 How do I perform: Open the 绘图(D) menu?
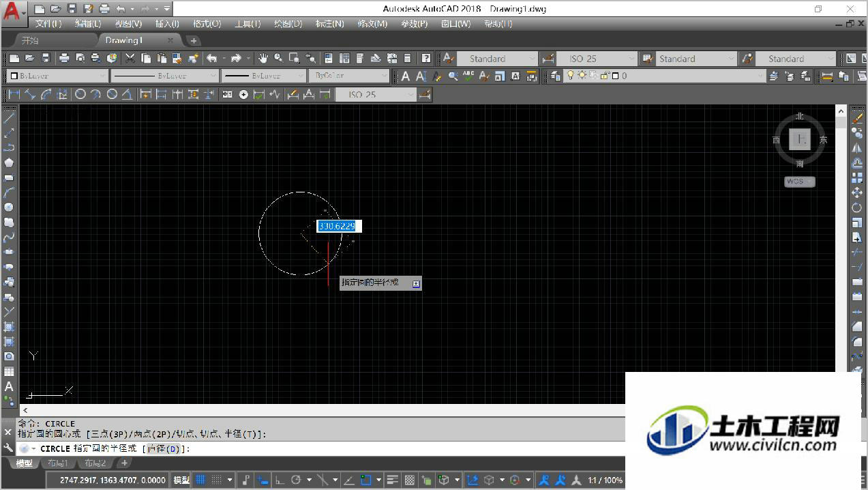pos(288,23)
